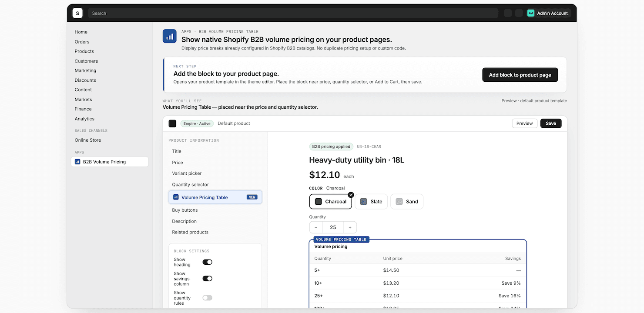Click the Savings column header
The width and height of the screenshot is (644, 313).
(513, 258)
